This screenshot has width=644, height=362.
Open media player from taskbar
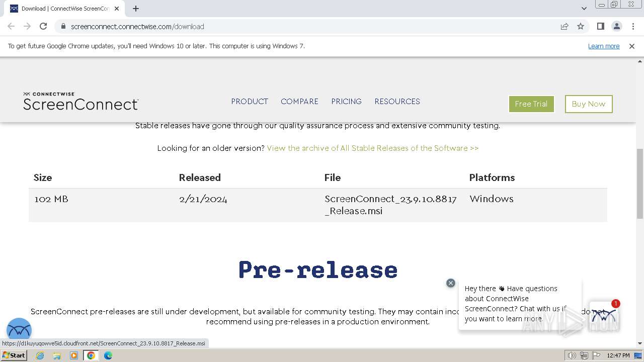click(x=74, y=355)
